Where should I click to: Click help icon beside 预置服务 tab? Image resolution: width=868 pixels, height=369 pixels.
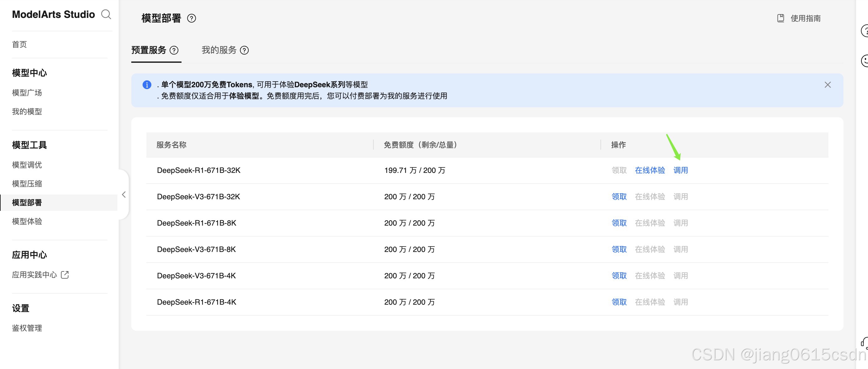(x=174, y=51)
